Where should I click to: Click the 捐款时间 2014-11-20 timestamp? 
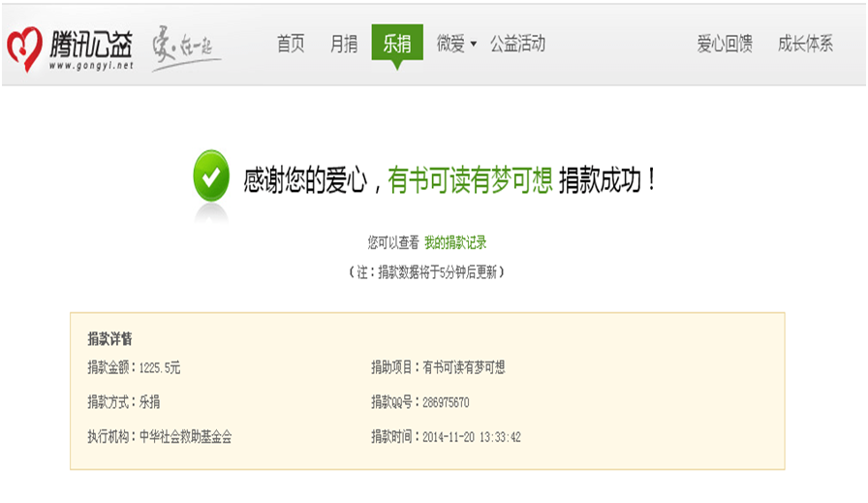point(472,437)
